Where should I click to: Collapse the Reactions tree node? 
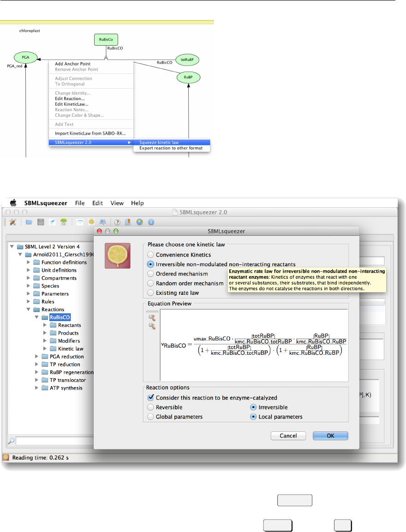click(x=29, y=310)
